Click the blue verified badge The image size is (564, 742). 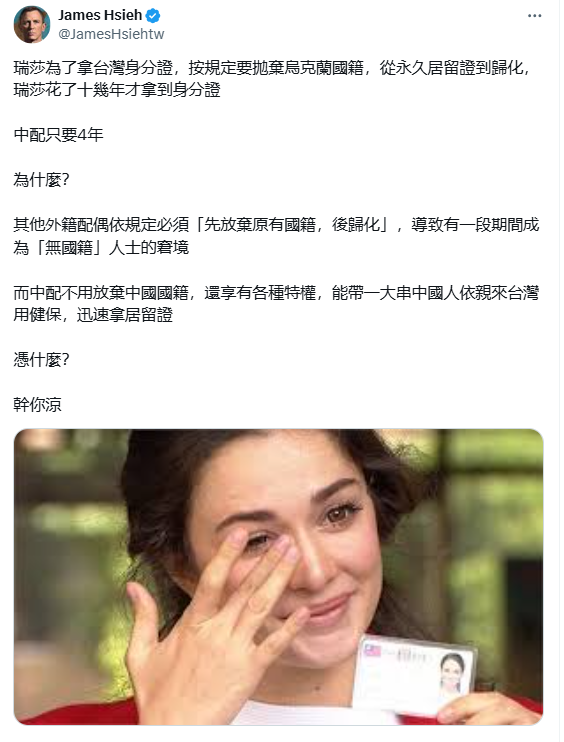[x=152, y=16]
